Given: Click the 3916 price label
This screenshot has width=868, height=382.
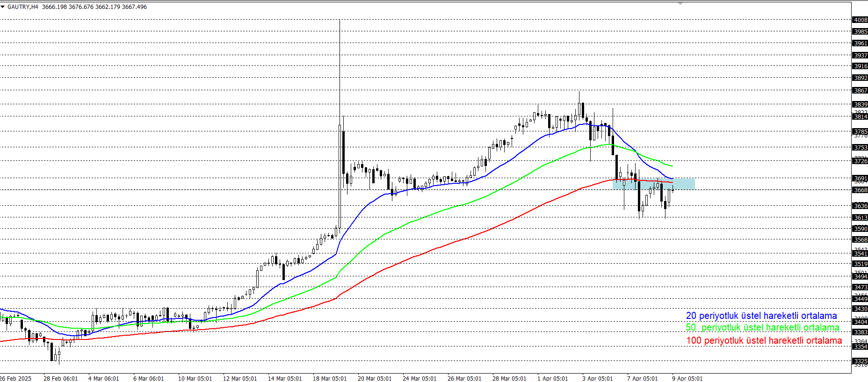Looking at the screenshot, I should pyautogui.click(x=861, y=66).
